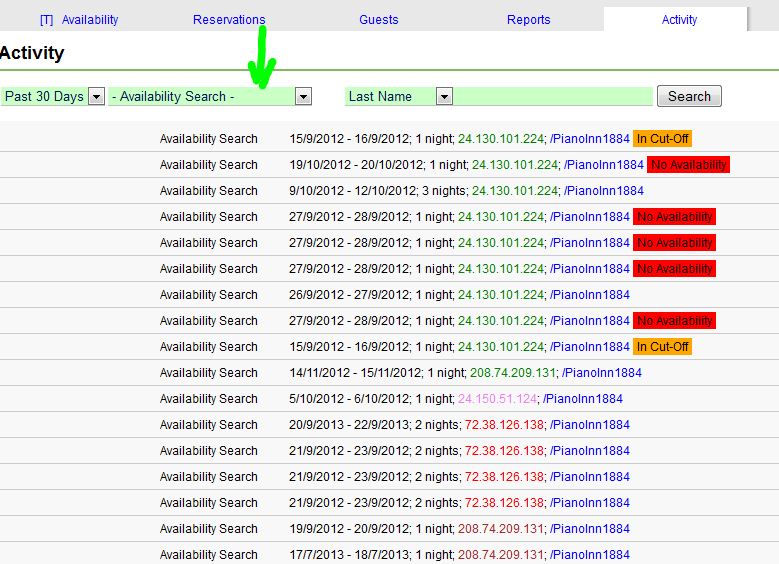Click IP 72.38.126.138 on 20/9/2013 row

504,425
